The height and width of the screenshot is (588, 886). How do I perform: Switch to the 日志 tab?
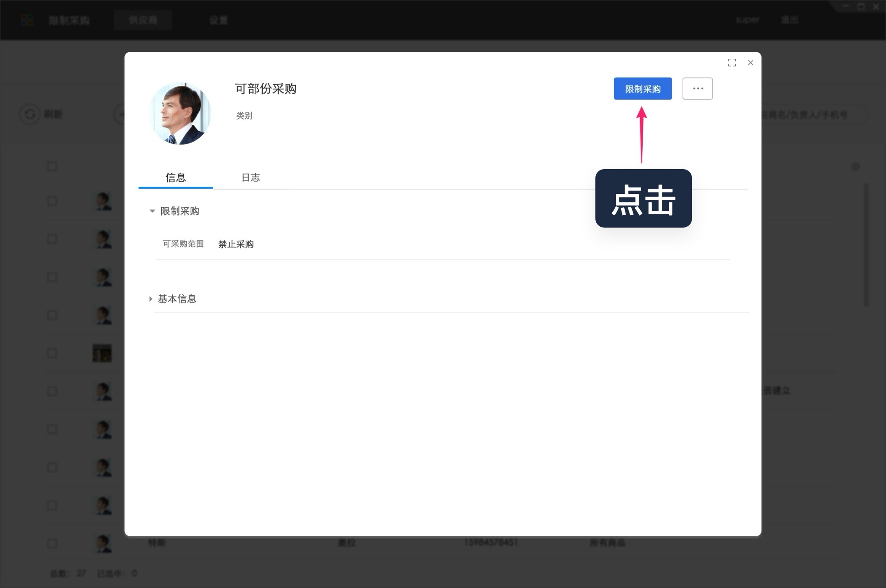point(251,178)
